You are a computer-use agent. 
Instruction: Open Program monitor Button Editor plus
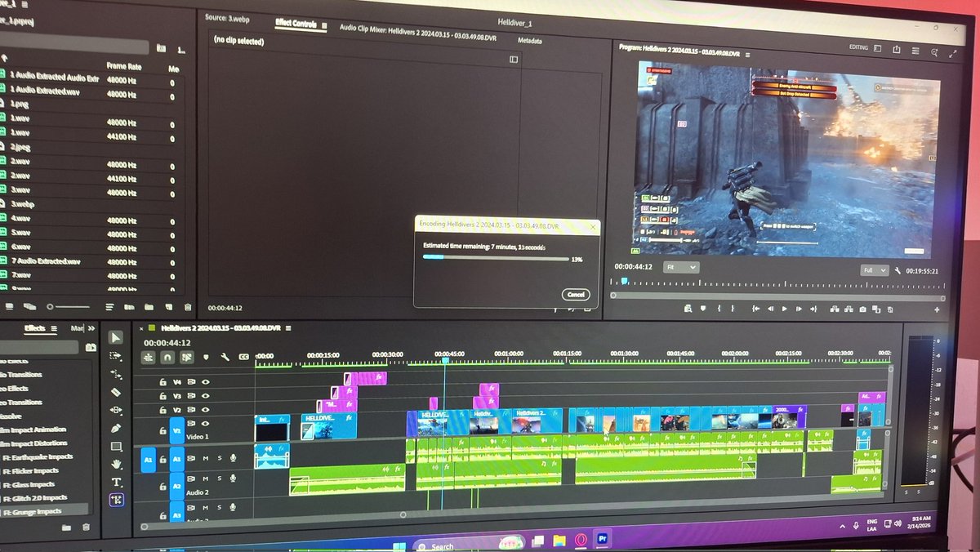point(937,309)
